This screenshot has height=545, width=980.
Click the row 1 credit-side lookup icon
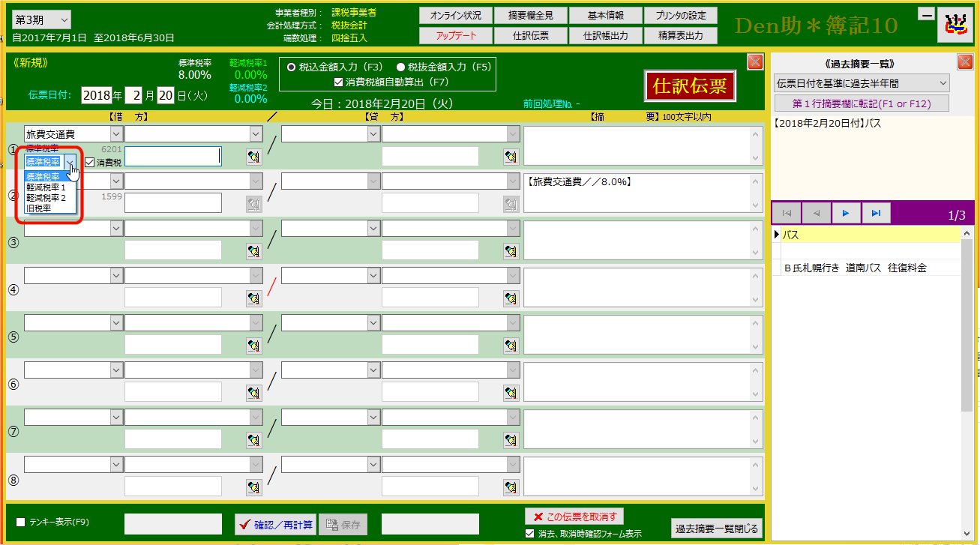511,156
